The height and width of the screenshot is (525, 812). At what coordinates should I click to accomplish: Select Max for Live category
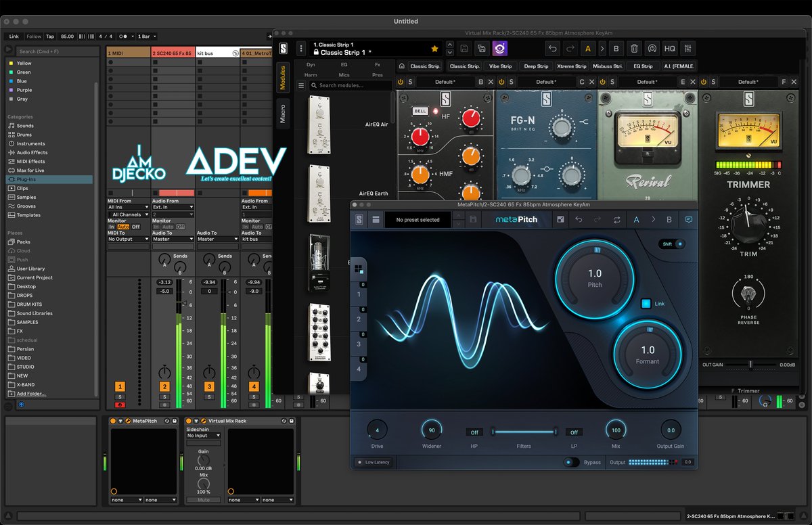(x=30, y=170)
